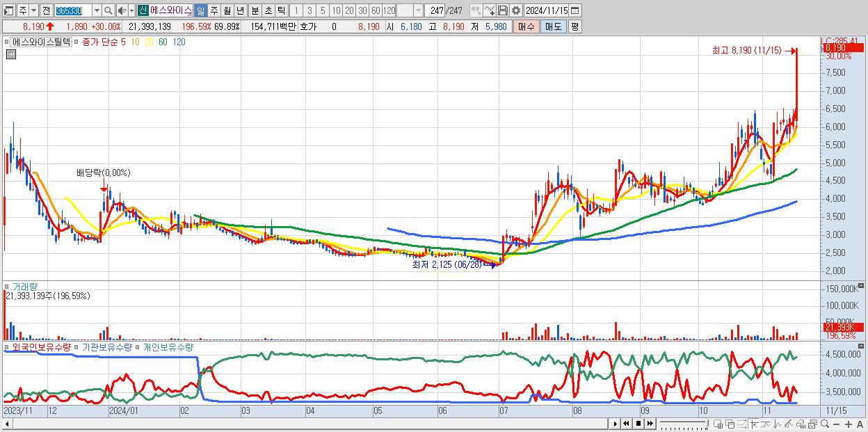
Task: Toggle the 일 (daily) period button
Action: coord(200,10)
